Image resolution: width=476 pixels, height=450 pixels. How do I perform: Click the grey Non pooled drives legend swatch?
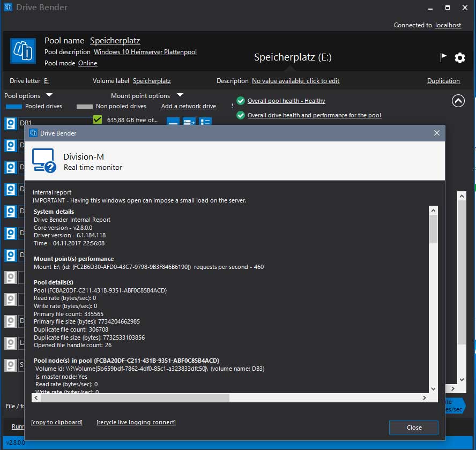(x=85, y=107)
